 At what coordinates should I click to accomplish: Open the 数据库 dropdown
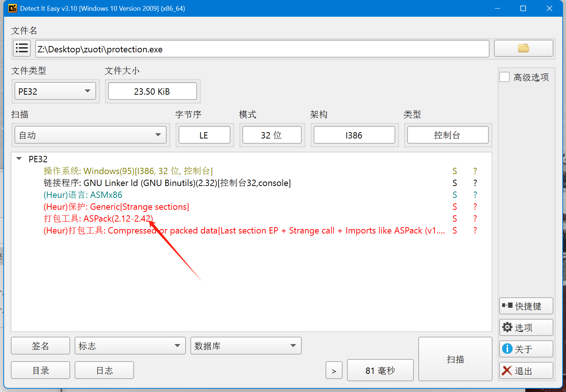coord(246,346)
